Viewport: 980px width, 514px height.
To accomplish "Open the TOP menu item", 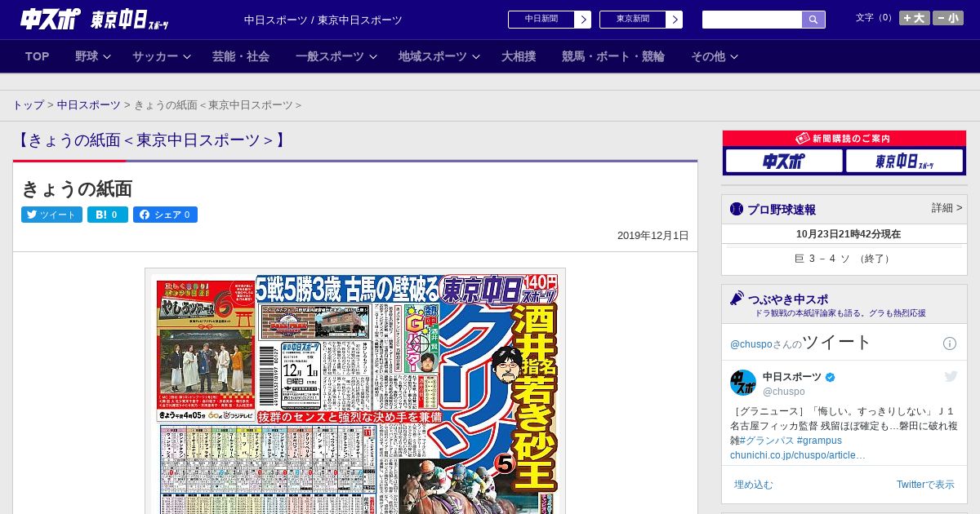I will coord(38,56).
